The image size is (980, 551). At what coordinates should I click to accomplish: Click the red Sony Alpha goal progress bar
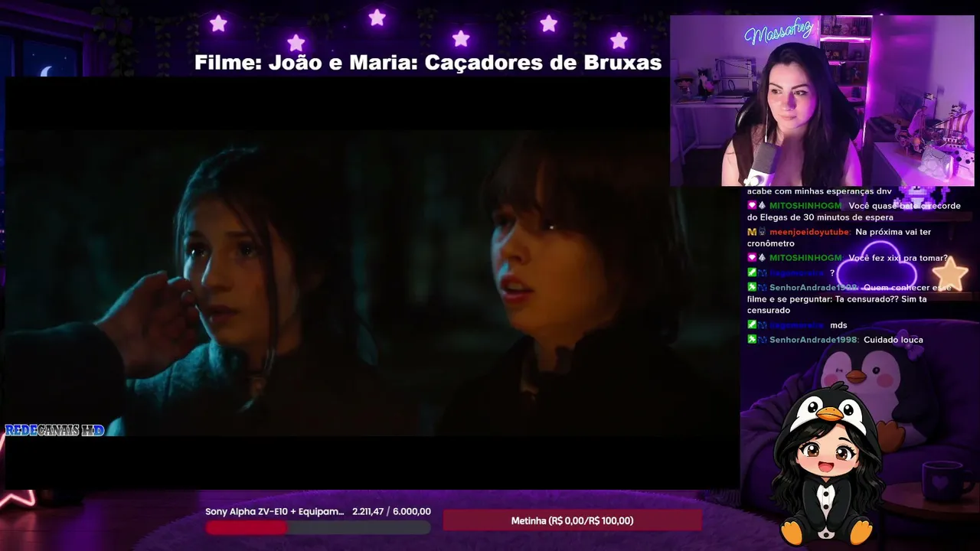point(318,527)
